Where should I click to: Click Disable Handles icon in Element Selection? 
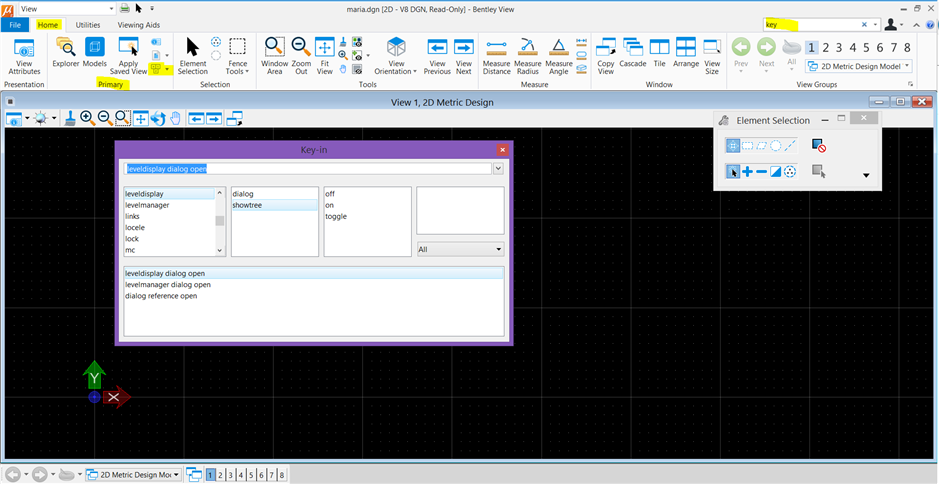[819, 145]
